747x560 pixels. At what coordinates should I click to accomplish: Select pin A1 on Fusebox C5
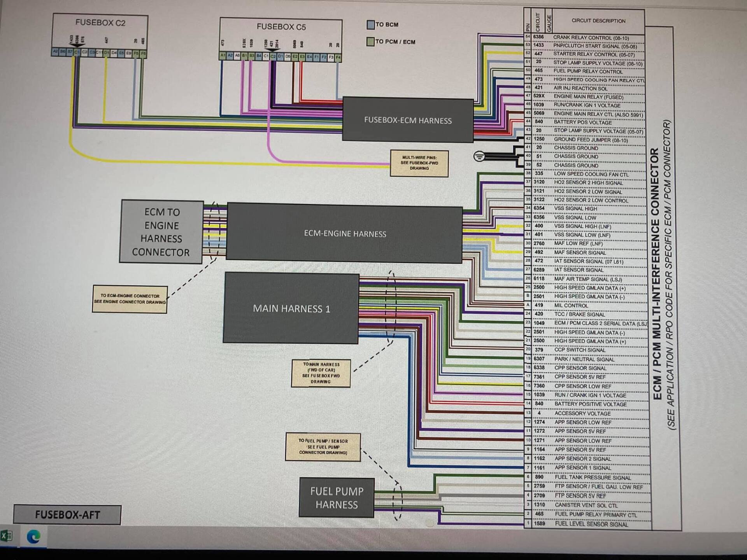(223, 56)
